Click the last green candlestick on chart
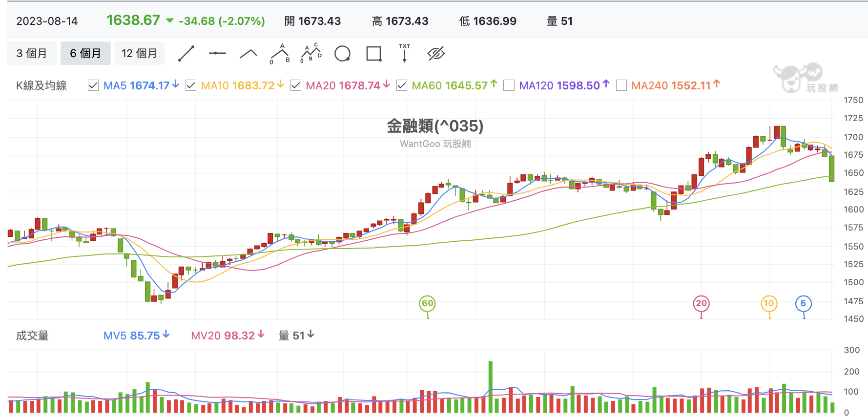 831,168
